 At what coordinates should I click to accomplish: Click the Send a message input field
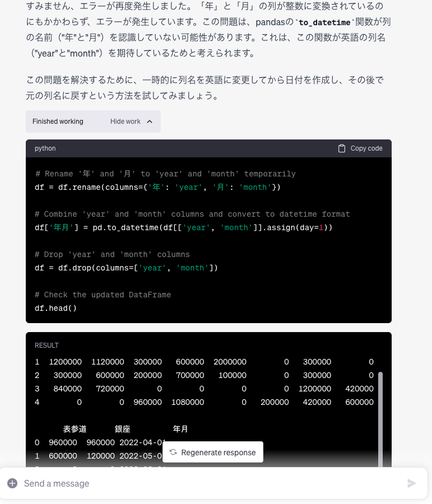coord(212,483)
